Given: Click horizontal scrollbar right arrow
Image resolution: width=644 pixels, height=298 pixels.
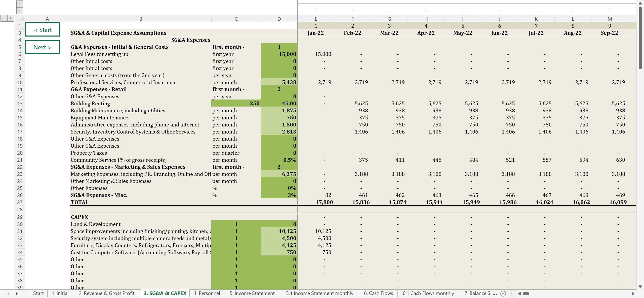Looking at the screenshot, I should (633, 293).
